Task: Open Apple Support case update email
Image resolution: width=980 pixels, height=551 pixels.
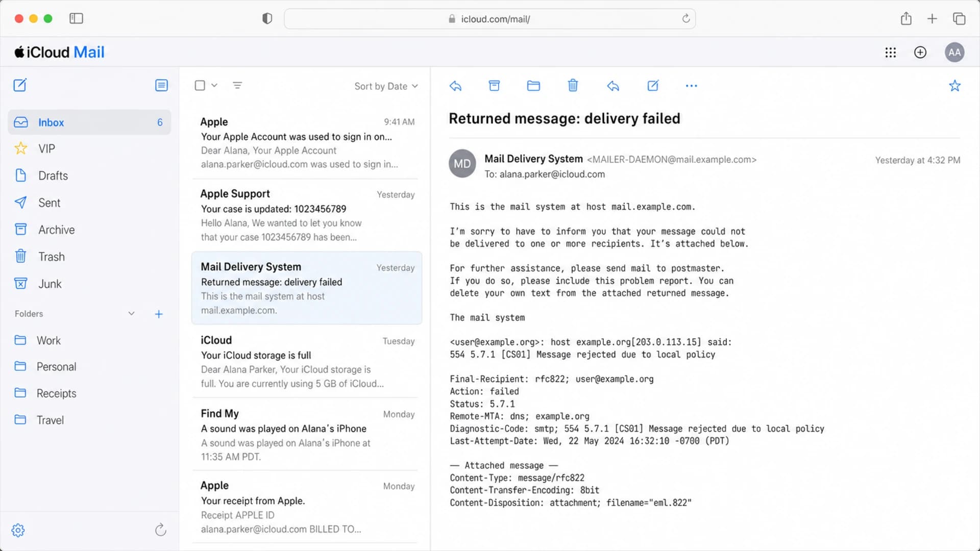Action: (x=306, y=215)
